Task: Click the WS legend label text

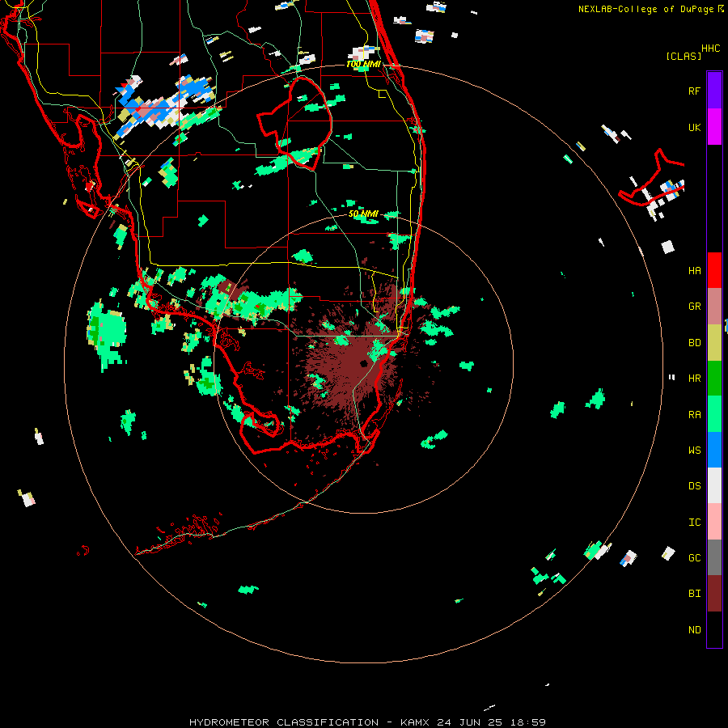Action: (x=694, y=451)
